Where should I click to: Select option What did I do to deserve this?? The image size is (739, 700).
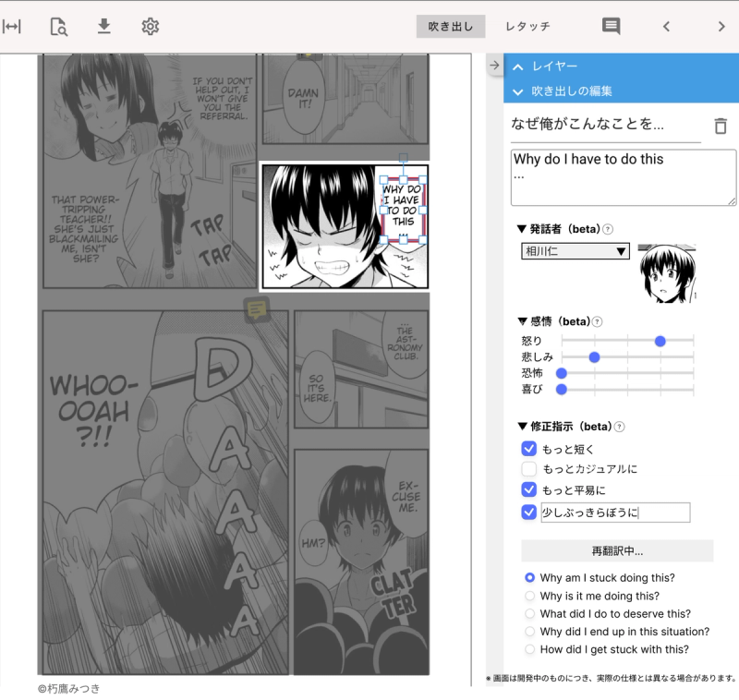529,614
